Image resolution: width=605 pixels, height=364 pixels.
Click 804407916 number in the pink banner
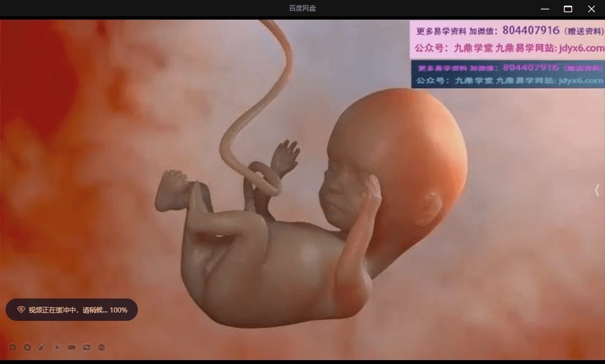point(530,30)
